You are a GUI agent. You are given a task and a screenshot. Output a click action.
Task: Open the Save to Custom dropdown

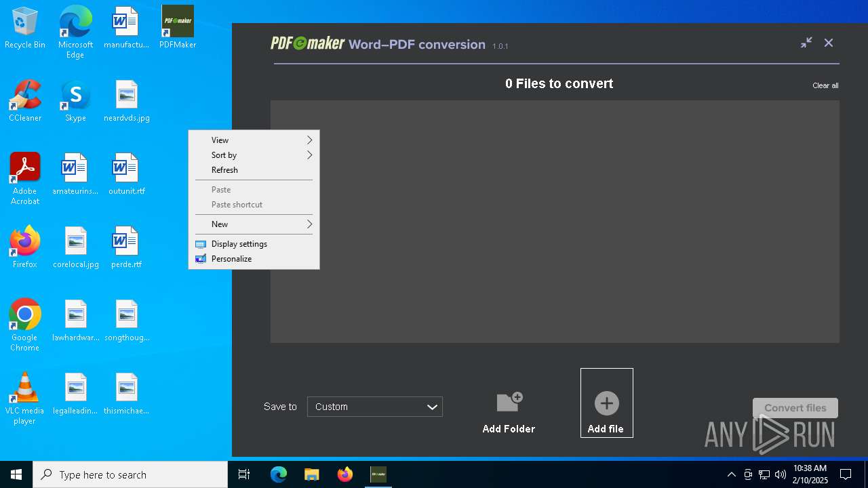point(375,407)
